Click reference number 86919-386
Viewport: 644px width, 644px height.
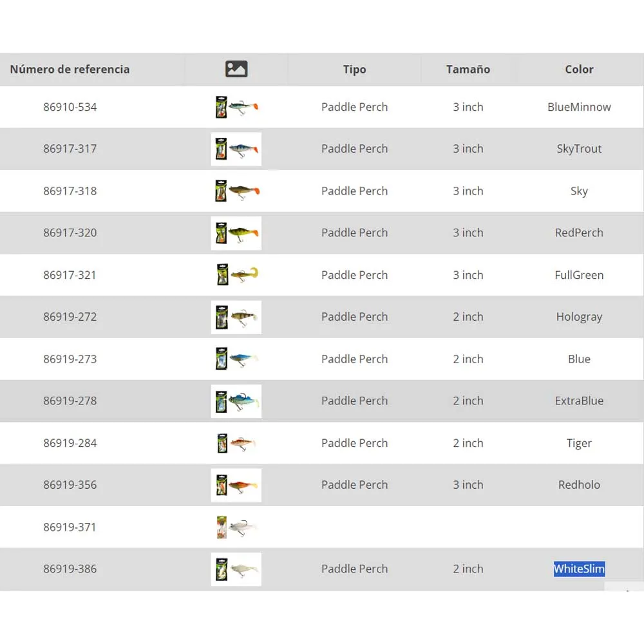(70, 569)
